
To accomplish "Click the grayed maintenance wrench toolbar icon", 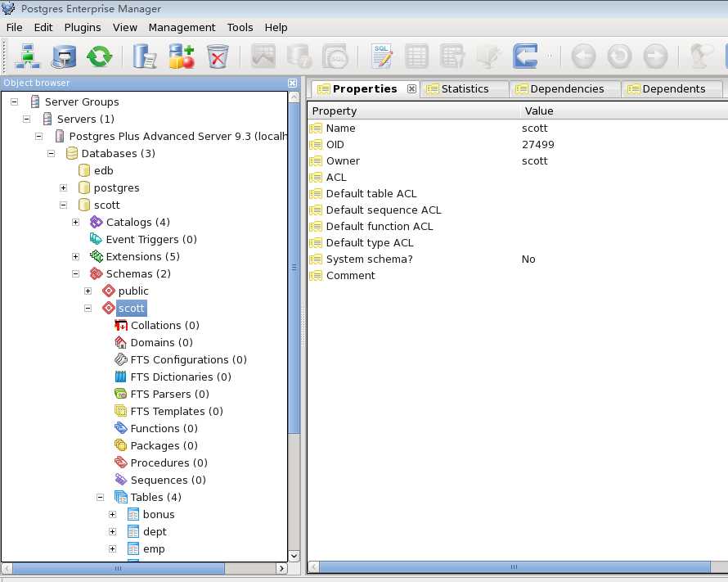I will click(x=488, y=56).
